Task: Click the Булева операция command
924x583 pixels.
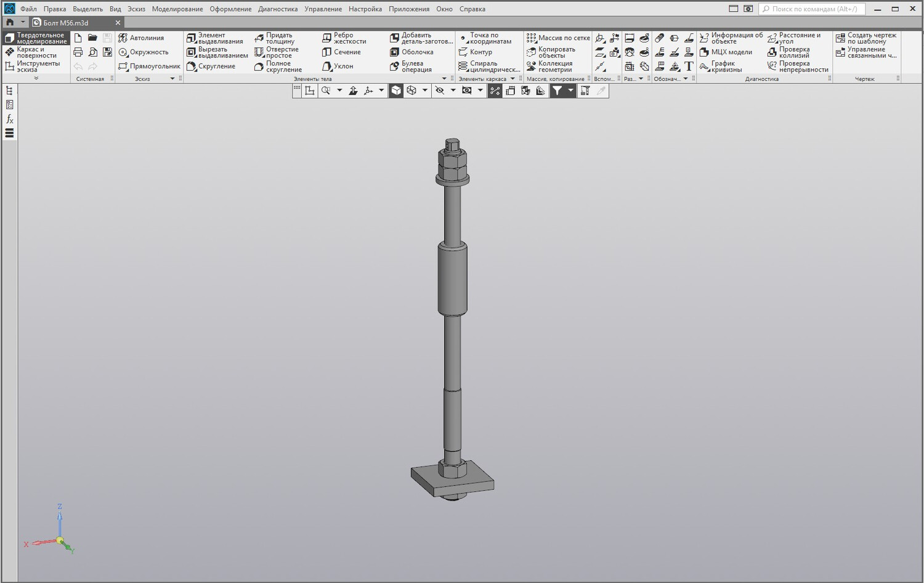Action: pos(411,67)
